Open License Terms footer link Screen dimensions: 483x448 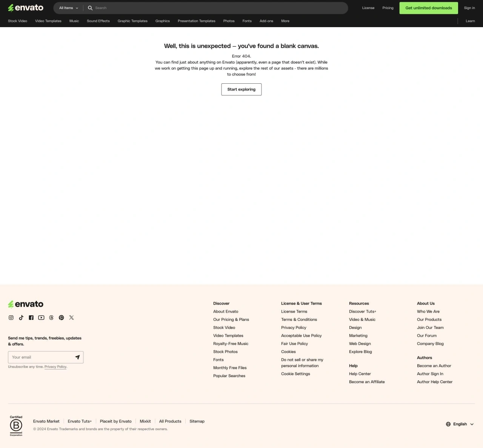[294, 311]
